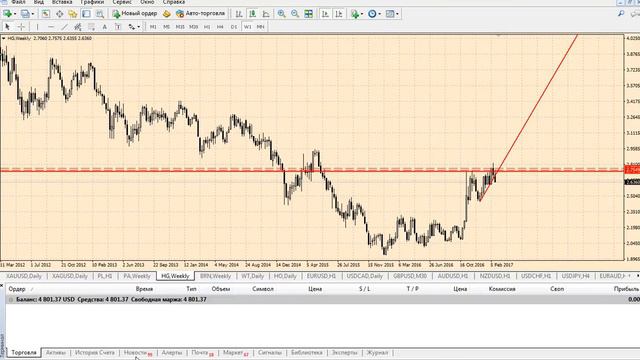
Task: Select the horizontal line tool
Action: (51, 27)
